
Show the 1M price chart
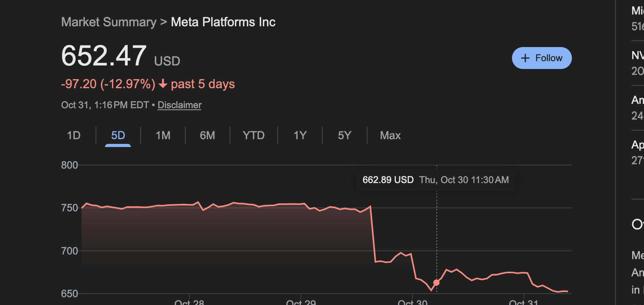tap(163, 135)
